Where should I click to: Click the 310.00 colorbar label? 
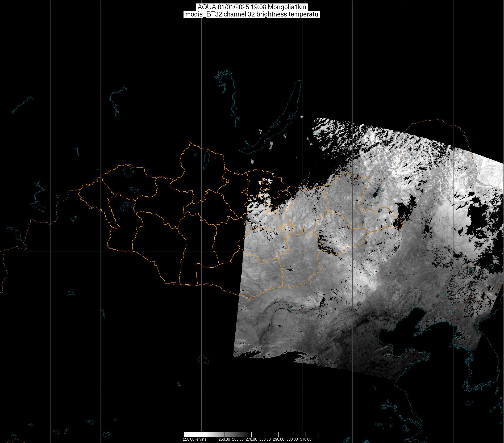[306, 439]
